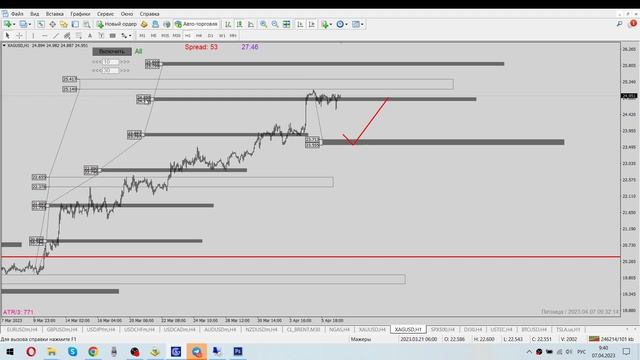
Task: Select the cursor arrow tool
Action: click(7, 36)
